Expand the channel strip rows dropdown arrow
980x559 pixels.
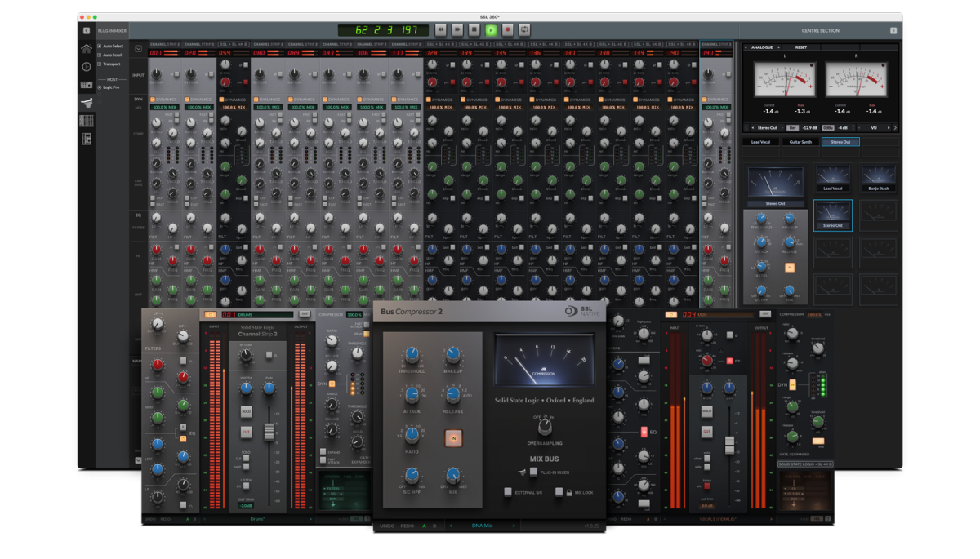138,49
